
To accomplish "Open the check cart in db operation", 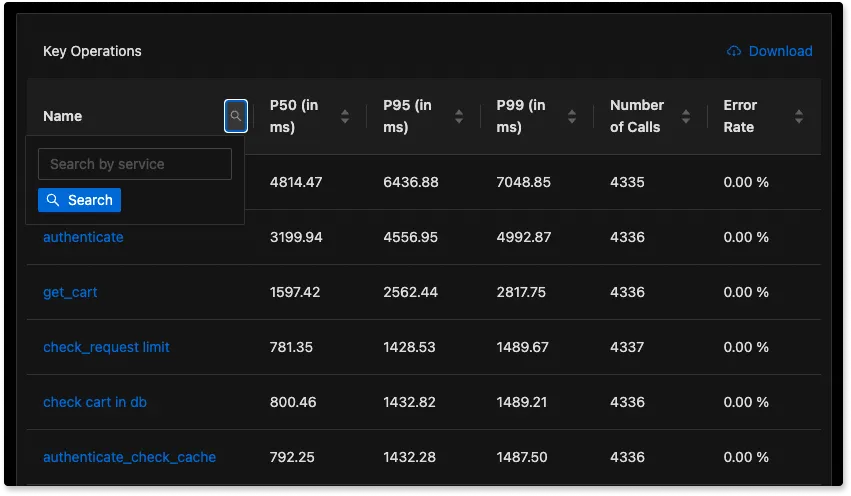I will coord(95,402).
